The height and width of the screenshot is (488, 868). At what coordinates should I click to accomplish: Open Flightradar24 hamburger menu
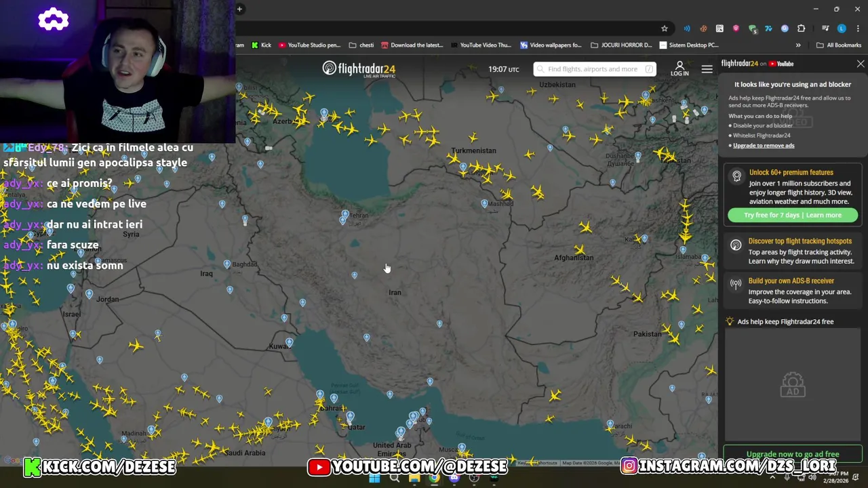[x=707, y=69]
